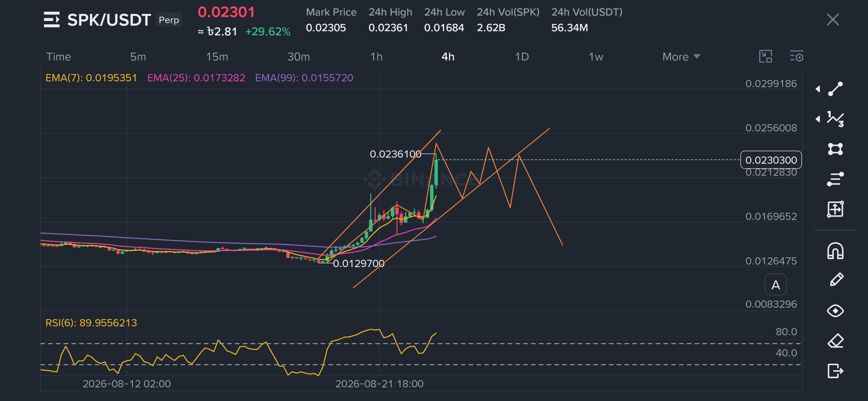
Task: Tap the EMA(7) indicator label
Action: 91,78
